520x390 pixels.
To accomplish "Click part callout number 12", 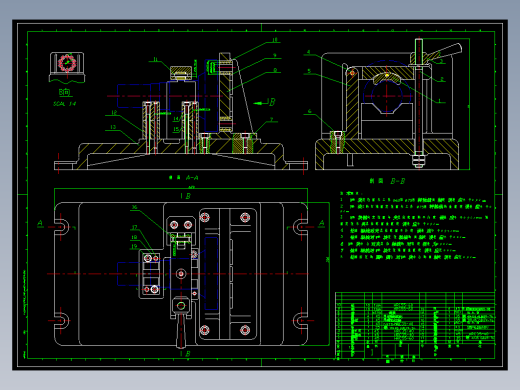I will tap(114, 113).
